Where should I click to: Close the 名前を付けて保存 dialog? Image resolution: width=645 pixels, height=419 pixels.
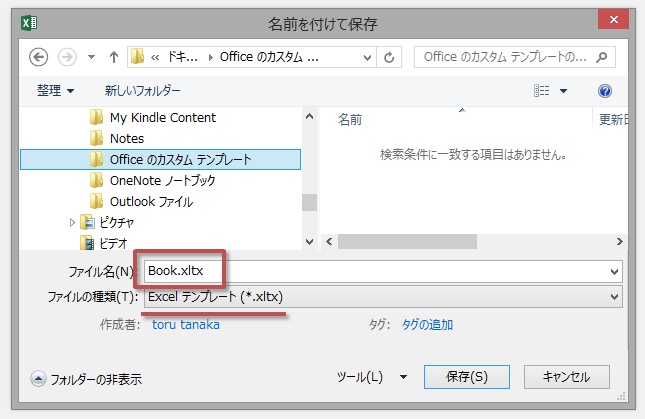pos(613,19)
